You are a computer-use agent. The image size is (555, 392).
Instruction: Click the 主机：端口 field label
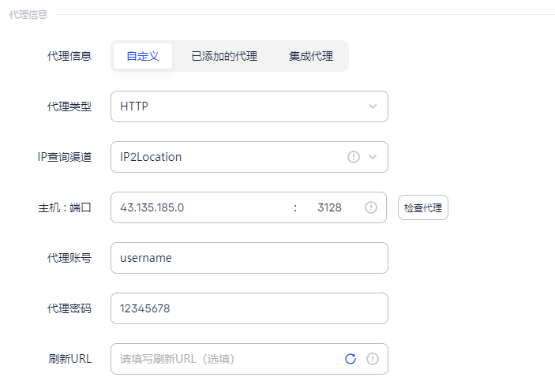pyautogui.click(x=65, y=207)
